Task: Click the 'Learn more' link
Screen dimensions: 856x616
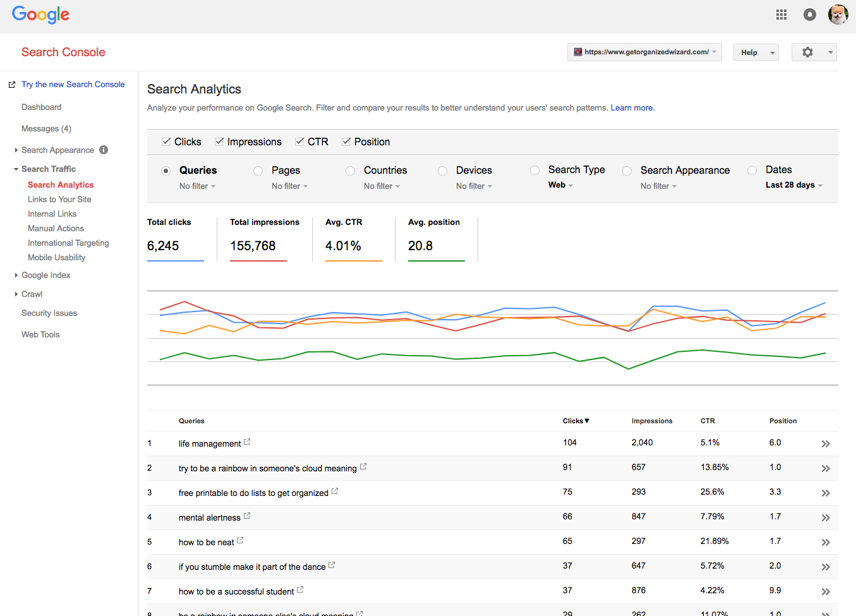Action: 632,108
